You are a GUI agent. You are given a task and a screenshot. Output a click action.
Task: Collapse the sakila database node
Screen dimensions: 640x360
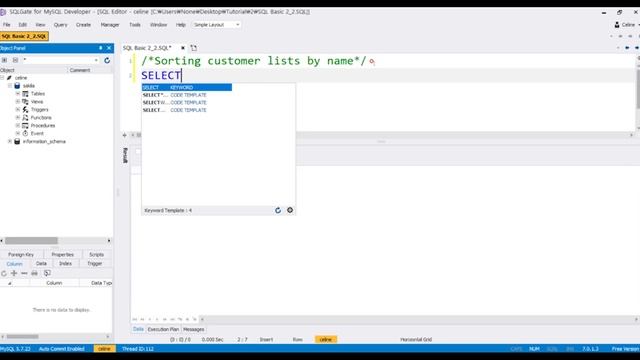(x=10, y=86)
